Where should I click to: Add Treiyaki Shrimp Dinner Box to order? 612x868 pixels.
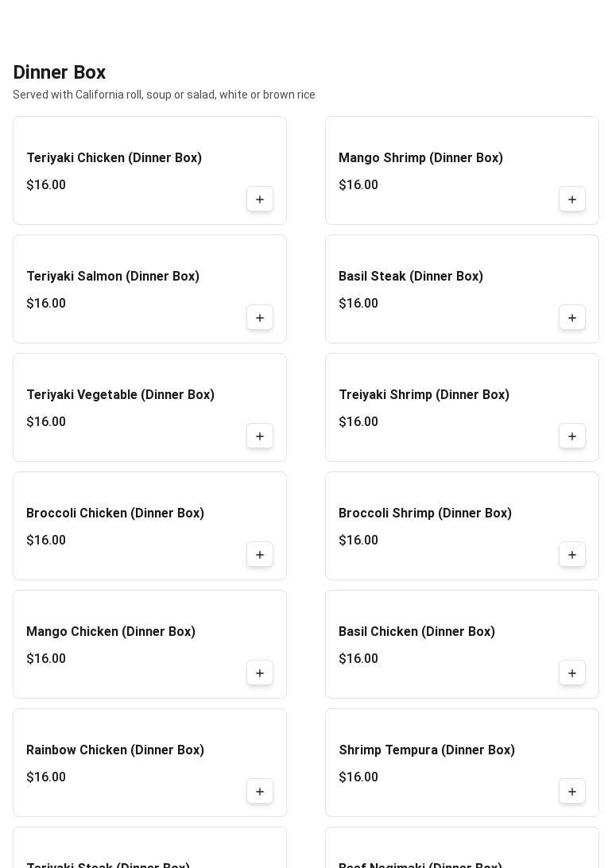pyautogui.click(x=572, y=436)
